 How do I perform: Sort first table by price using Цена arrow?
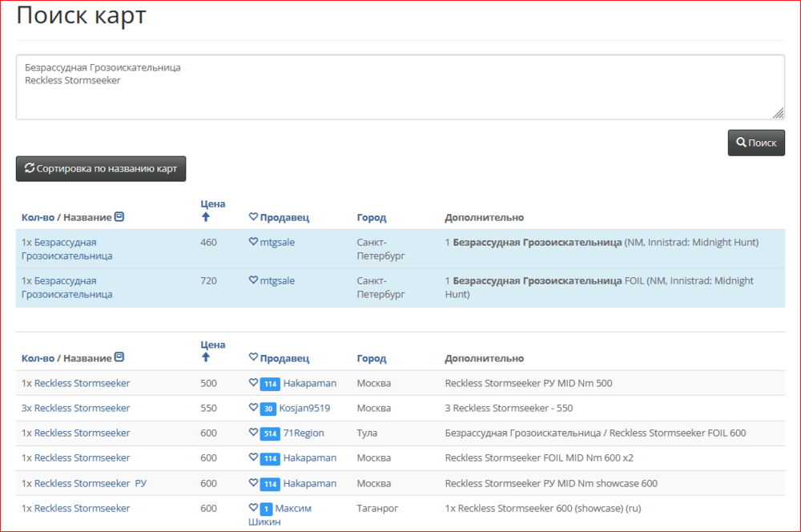point(205,217)
